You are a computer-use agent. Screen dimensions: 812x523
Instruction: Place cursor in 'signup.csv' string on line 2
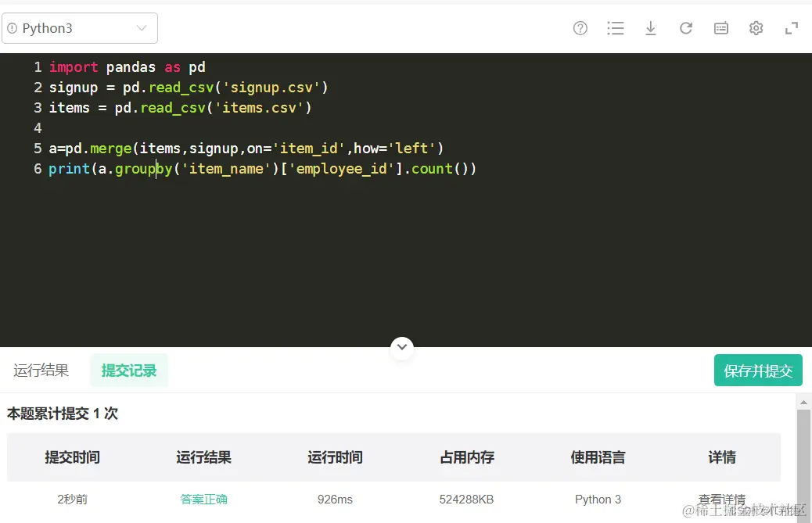click(271, 88)
